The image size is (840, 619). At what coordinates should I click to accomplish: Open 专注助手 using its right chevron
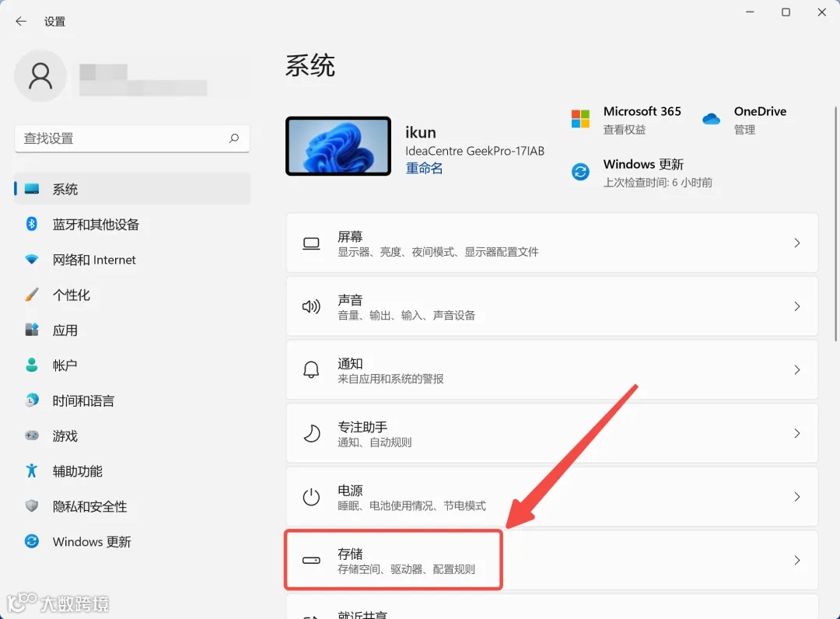797,433
